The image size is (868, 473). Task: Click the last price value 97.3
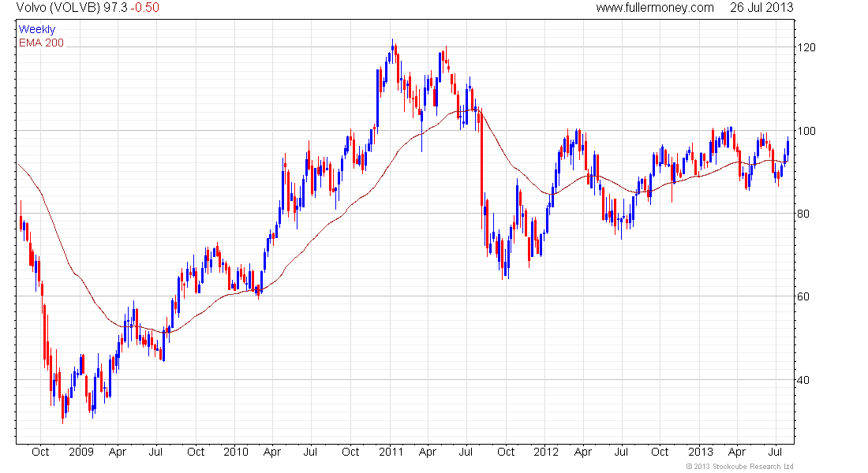115,8
